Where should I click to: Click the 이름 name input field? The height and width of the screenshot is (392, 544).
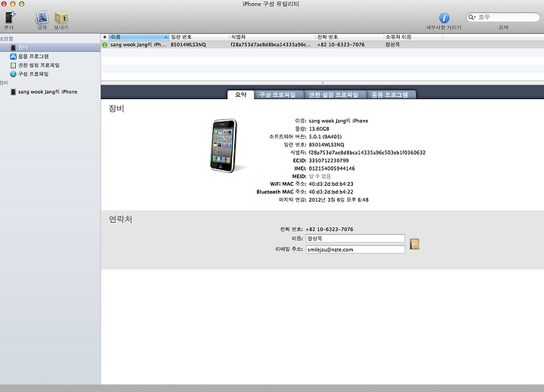tap(355, 239)
